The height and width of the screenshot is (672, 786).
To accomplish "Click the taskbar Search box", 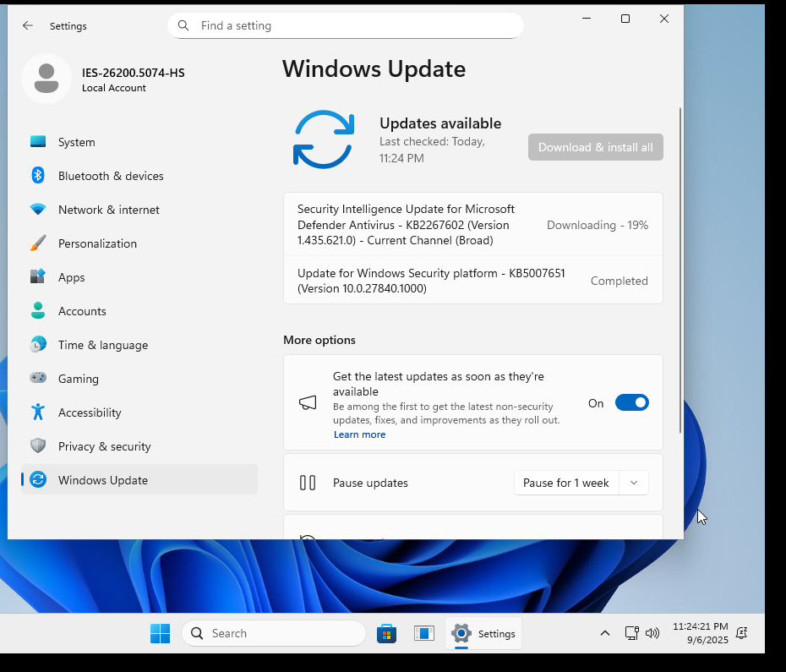I will pos(274,633).
